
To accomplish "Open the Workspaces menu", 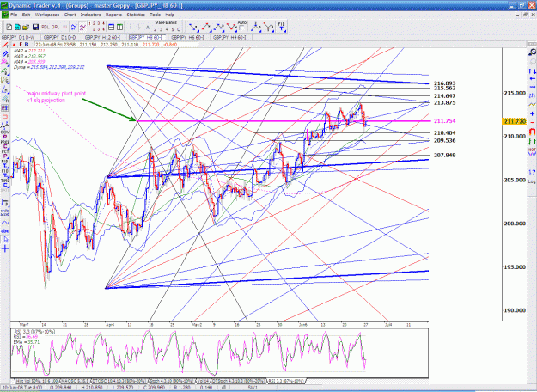I will (x=47, y=15).
